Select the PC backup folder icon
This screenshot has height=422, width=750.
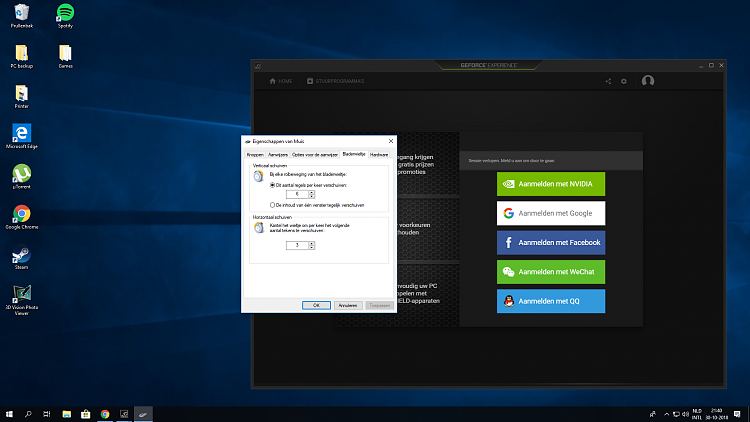22,56
